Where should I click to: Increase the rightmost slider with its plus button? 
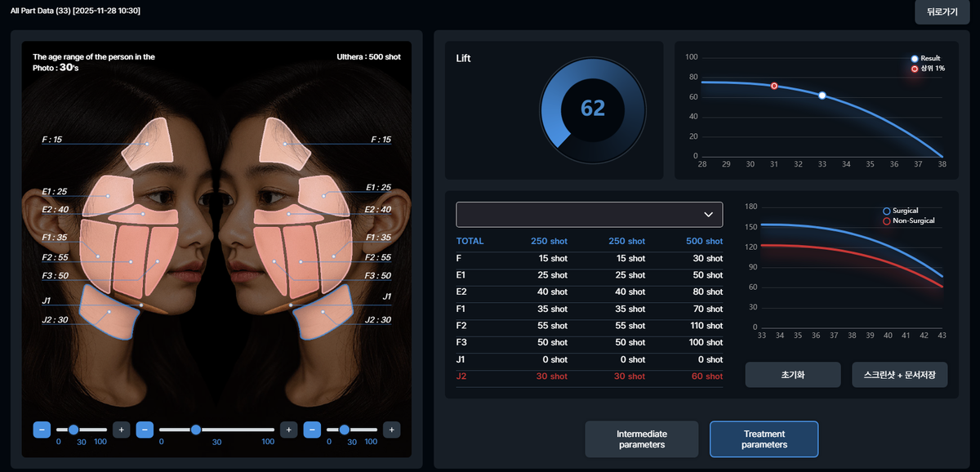tap(392, 430)
